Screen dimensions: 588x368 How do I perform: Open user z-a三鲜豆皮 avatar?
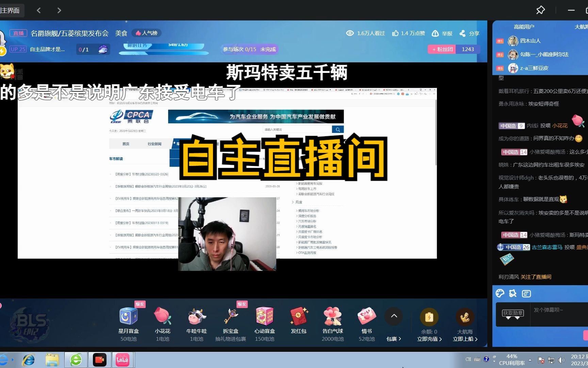pyautogui.click(x=513, y=68)
